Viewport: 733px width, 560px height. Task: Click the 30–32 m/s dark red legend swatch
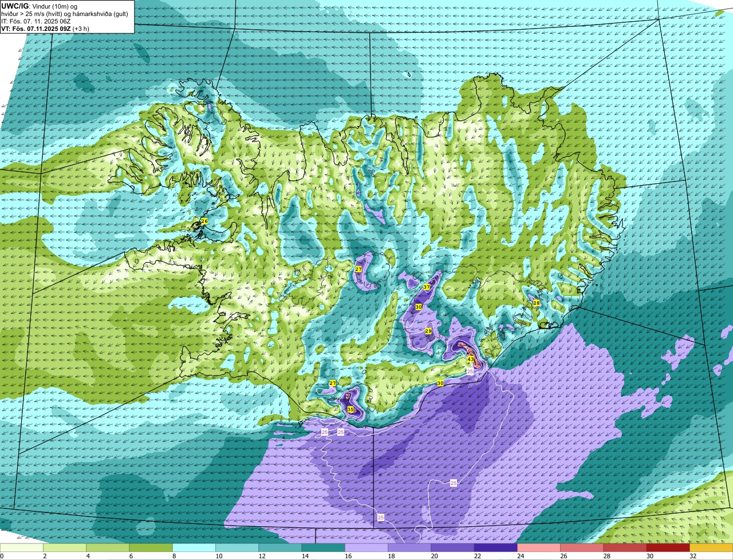pyautogui.click(x=668, y=547)
